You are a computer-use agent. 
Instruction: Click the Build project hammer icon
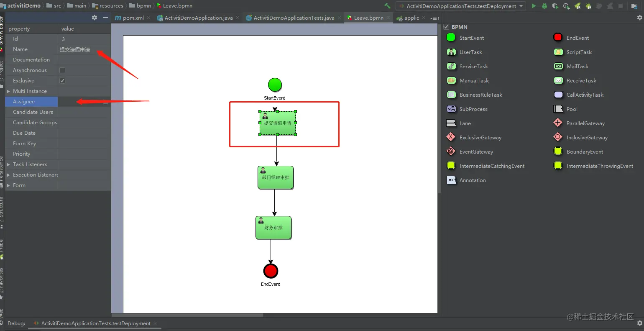pyautogui.click(x=388, y=6)
